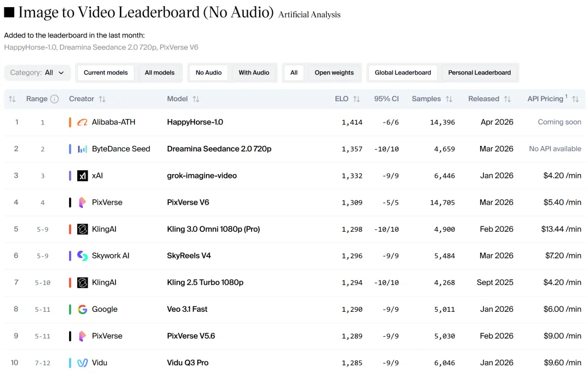The height and width of the screenshot is (376, 588).
Task: Click the ELO value 1,357
Action: click(352, 149)
